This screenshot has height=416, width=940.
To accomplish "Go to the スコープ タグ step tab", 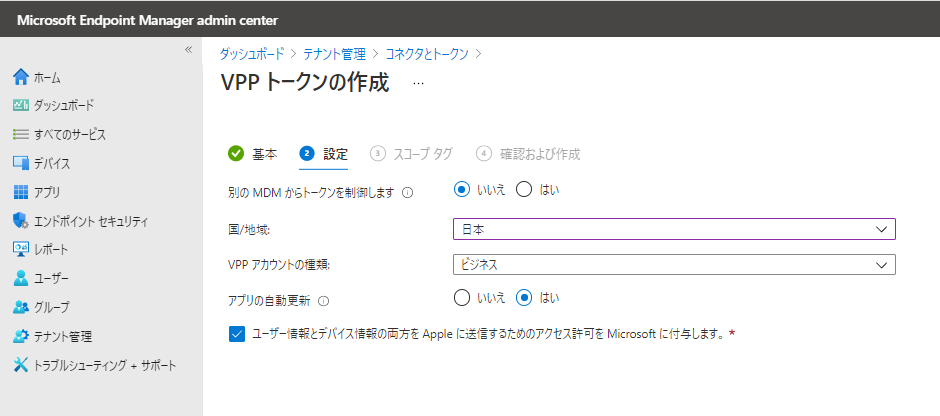I will point(411,154).
